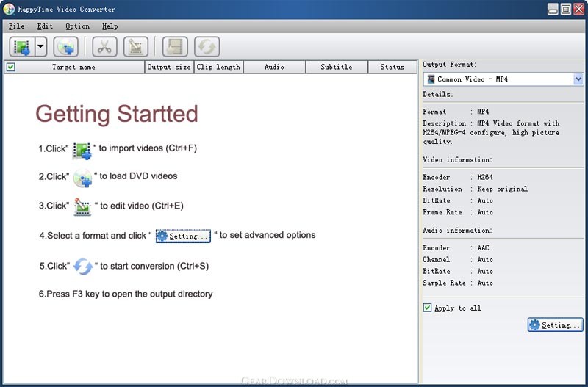Click the 'H264' video encoder value
The image size is (588, 387).
coord(485,177)
